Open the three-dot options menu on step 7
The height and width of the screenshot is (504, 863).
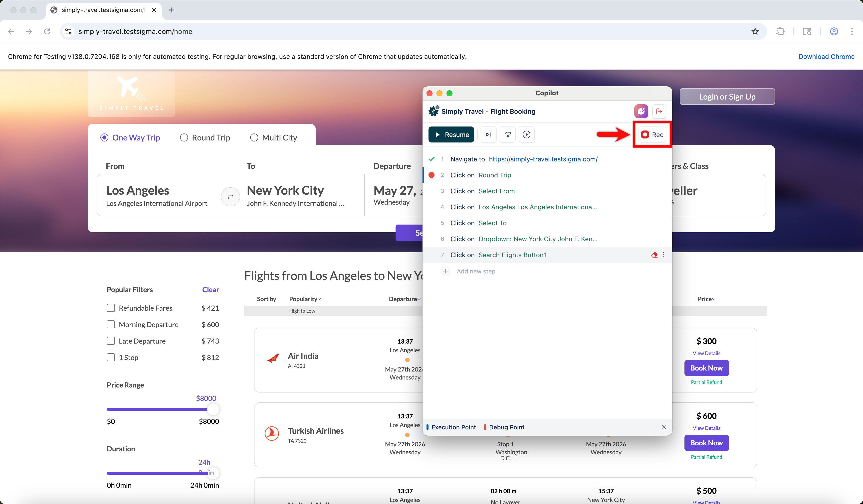tap(663, 255)
